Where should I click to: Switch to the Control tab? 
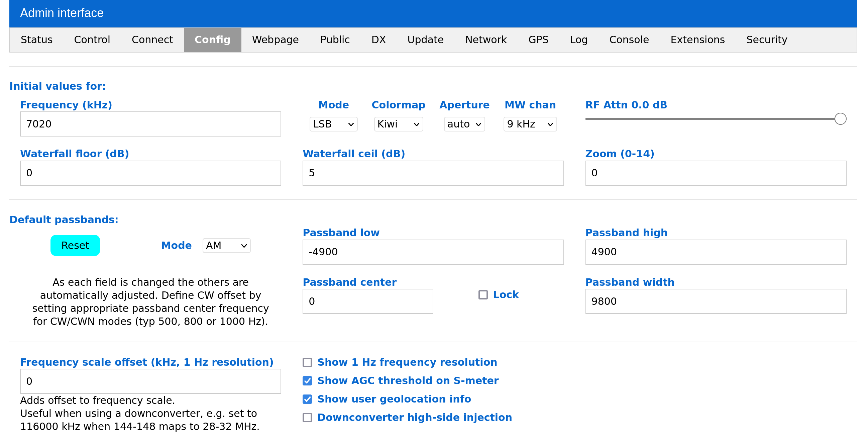point(92,40)
